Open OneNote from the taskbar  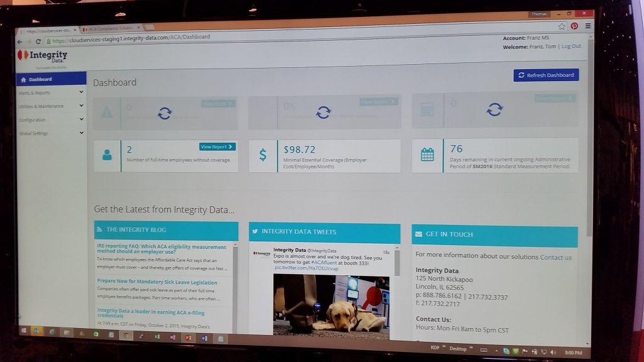tap(172, 337)
